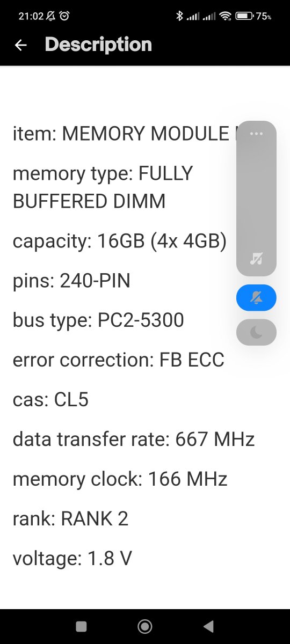Tap the data transfer rate 667 MHz line
The image size is (290, 644).
(134, 440)
